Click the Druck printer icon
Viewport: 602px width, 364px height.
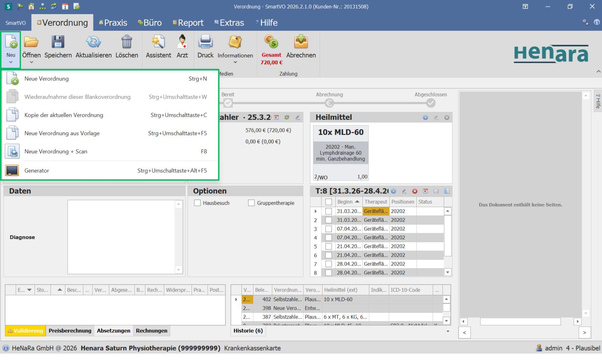pyautogui.click(x=205, y=42)
